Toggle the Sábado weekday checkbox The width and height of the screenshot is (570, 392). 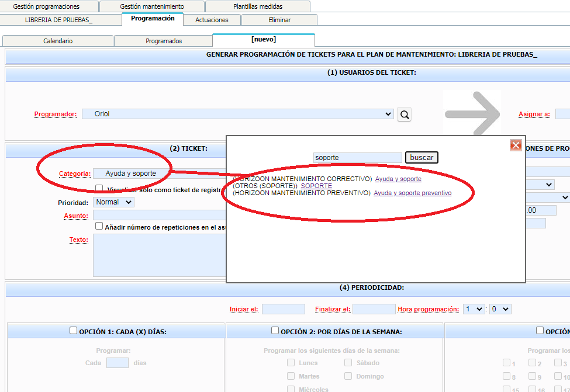(x=348, y=362)
